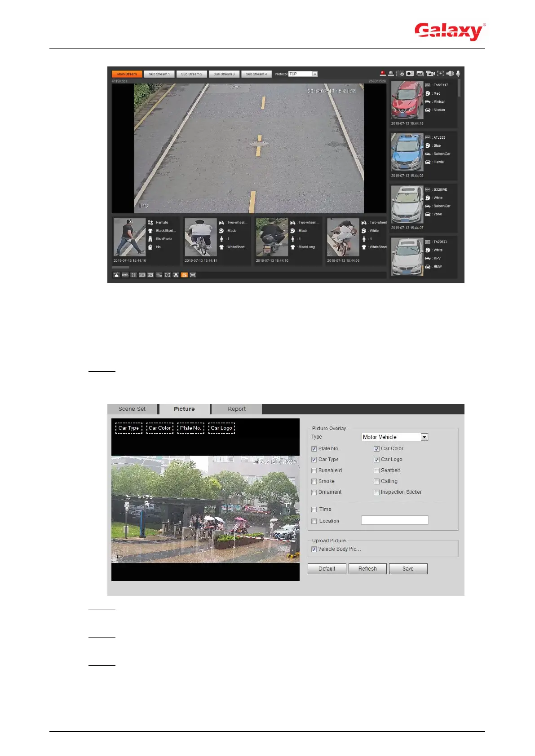Click the plate icon beside FAN9317

[x=428, y=85]
